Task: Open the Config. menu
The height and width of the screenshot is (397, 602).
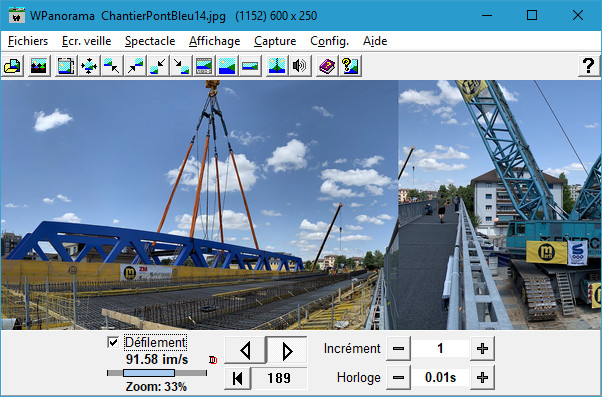Action: point(329,41)
